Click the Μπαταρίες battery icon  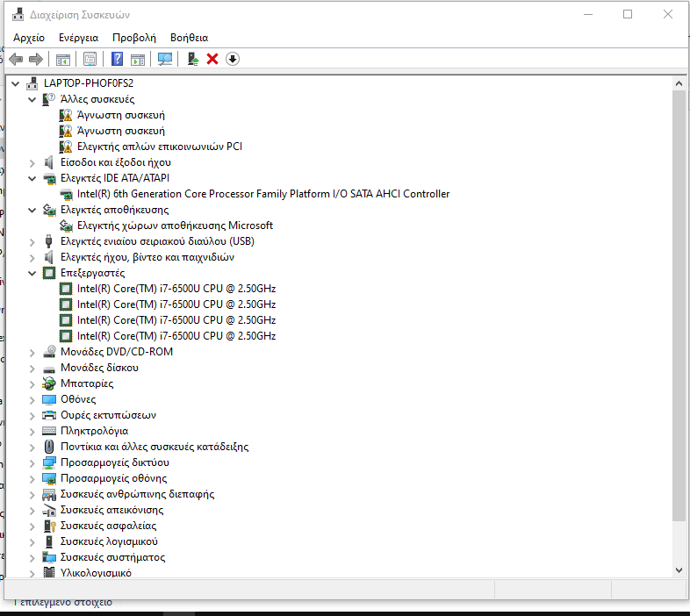(x=49, y=383)
